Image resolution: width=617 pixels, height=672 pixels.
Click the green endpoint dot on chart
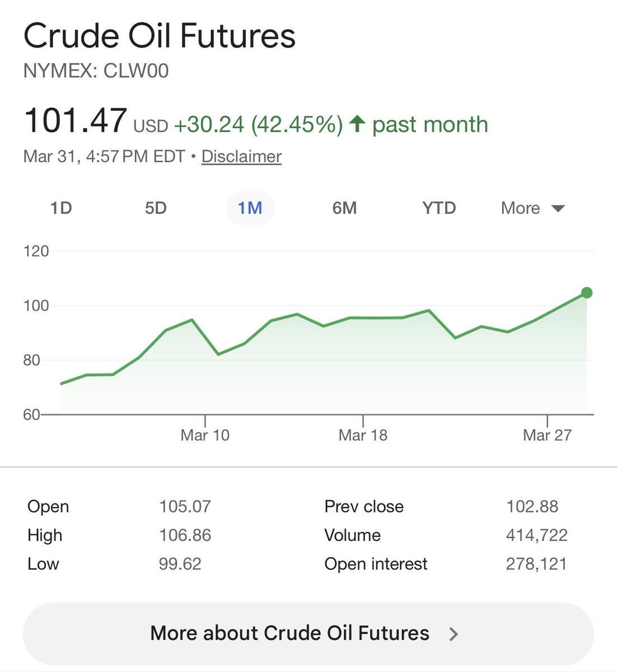coord(587,293)
